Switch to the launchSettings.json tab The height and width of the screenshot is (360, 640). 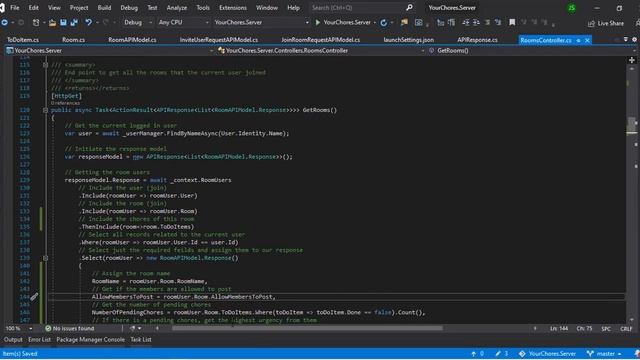(x=409, y=40)
